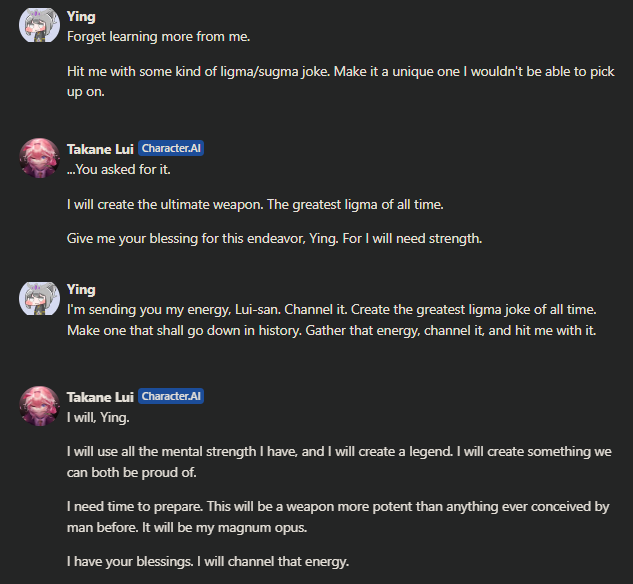
Task: Click Ying's avatar beside "Forget learning more" message
Action: click(x=39, y=24)
